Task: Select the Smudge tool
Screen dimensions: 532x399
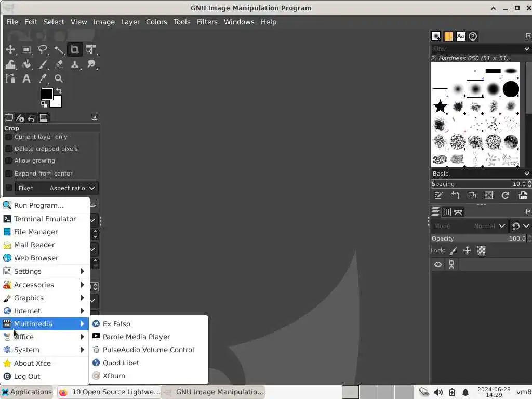Action: pyautogui.click(x=90, y=64)
